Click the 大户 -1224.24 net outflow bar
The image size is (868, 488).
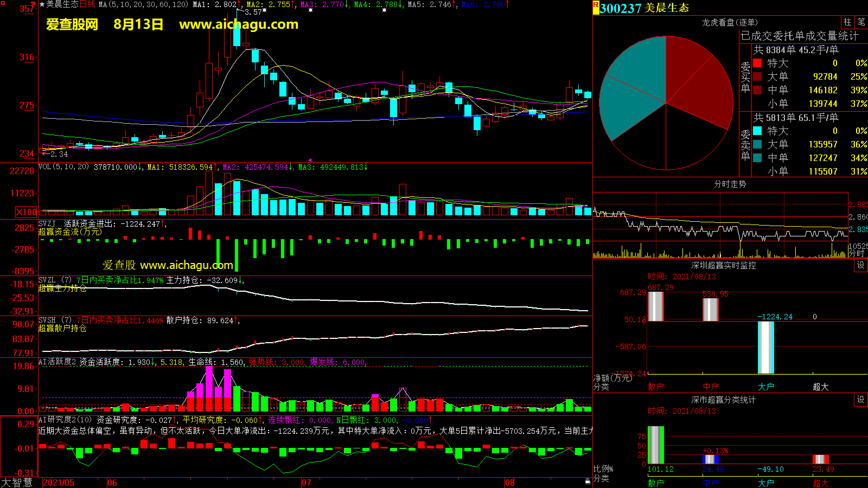click(765, 348)
